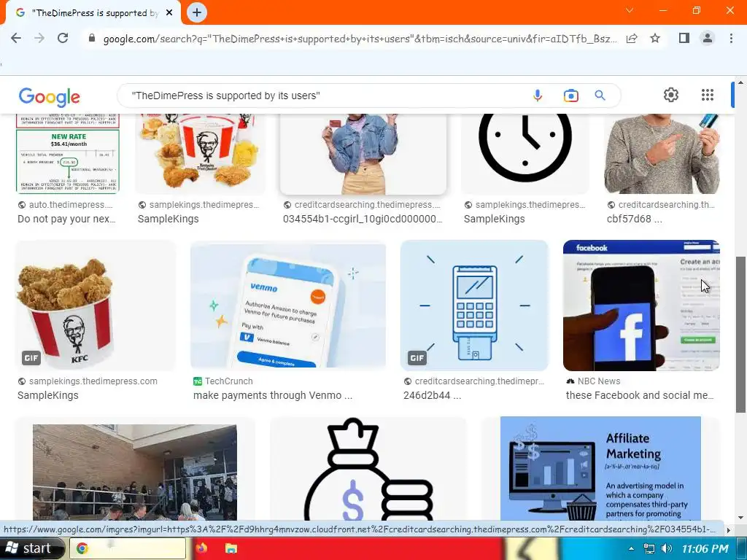The height and width of the screenshot is (560, 747).
Task: Click 'Do not pay your nex...' caption
Action: pos(66,219)
